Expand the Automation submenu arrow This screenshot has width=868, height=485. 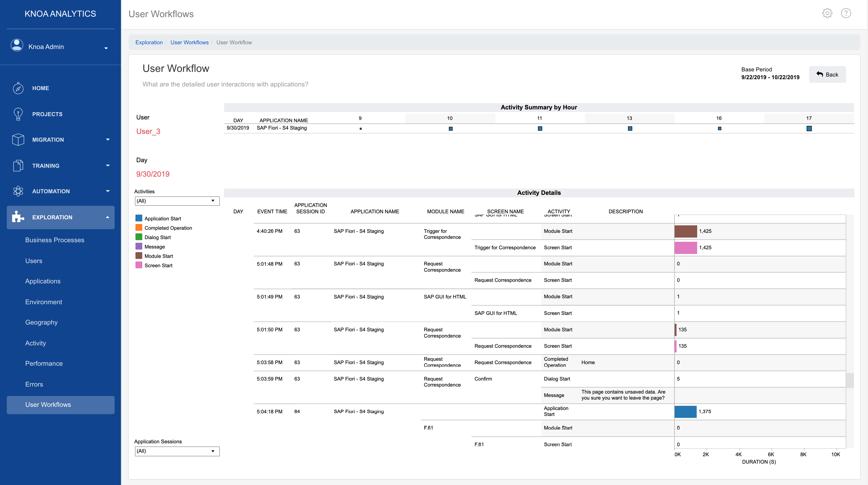(108, 191)
